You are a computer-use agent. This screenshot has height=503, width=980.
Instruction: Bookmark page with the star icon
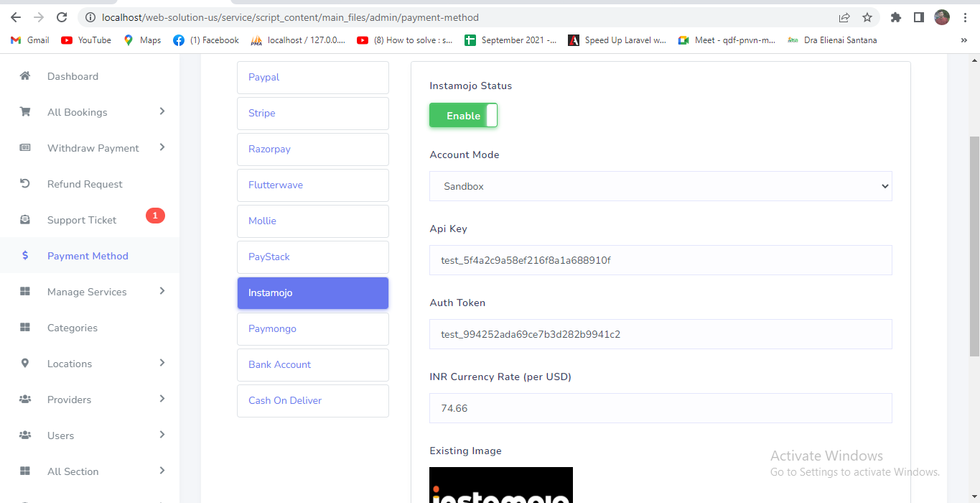867,17
